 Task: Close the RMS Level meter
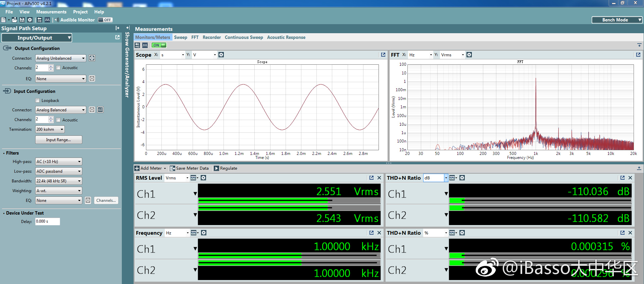(379, 178)
